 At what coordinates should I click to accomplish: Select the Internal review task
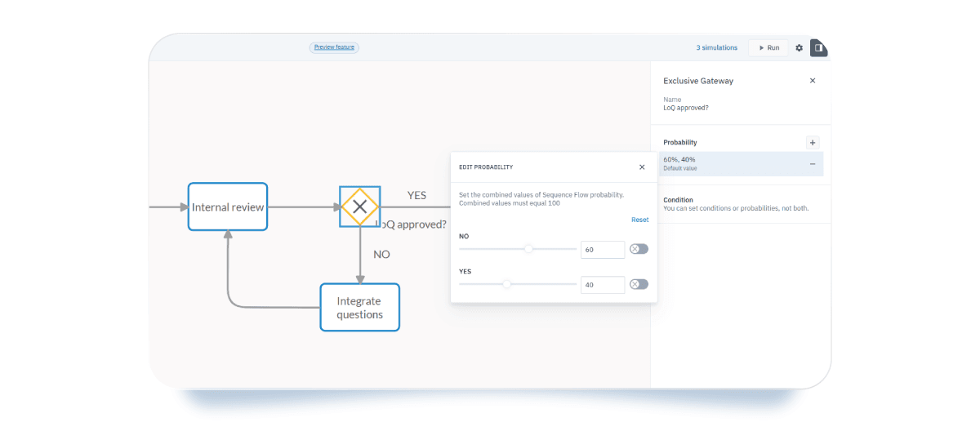[228, 207]
